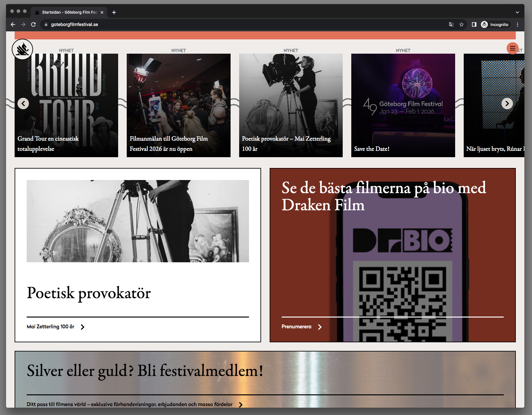Viewport: 532px width, 415px height.
Task: Open the translate page icon
Action: tap(451, 24)
